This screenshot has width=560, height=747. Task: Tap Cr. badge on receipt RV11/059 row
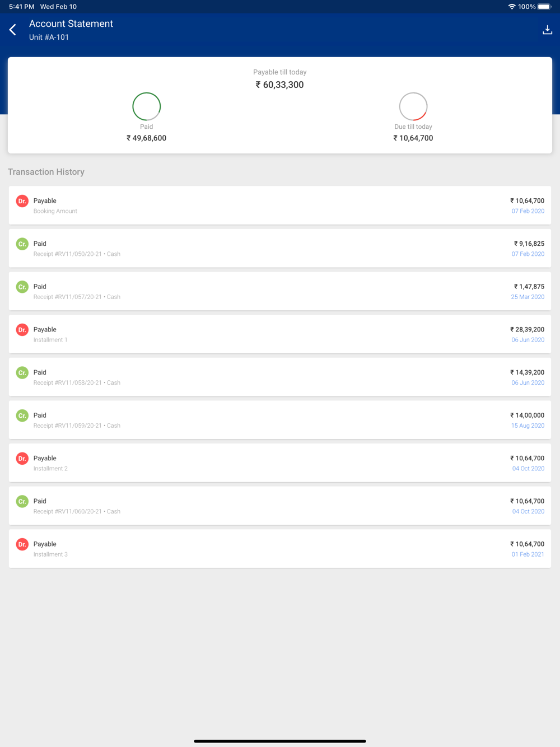click(x=22, y=415)
